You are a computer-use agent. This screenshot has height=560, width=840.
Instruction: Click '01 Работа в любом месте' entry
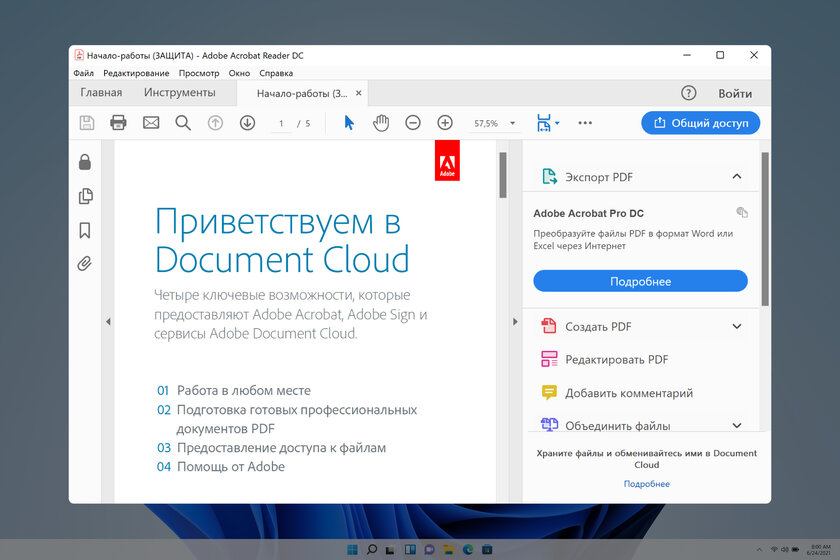pyautogui.click(x=234, y=390)
